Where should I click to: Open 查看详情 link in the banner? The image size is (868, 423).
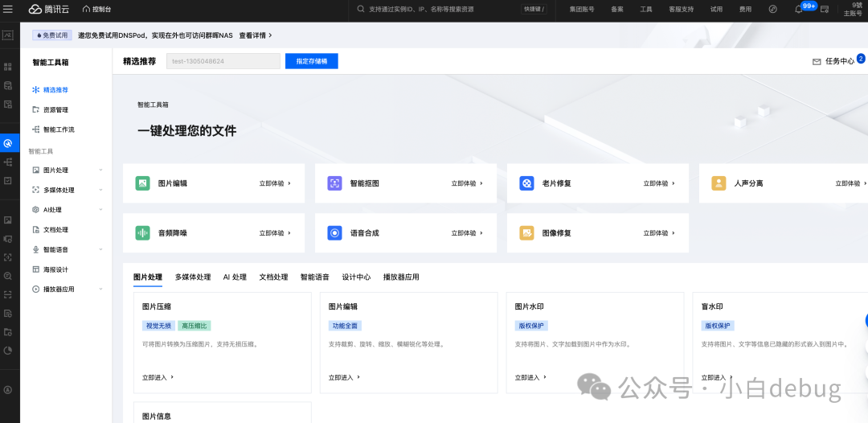click(x=256, y=35)
